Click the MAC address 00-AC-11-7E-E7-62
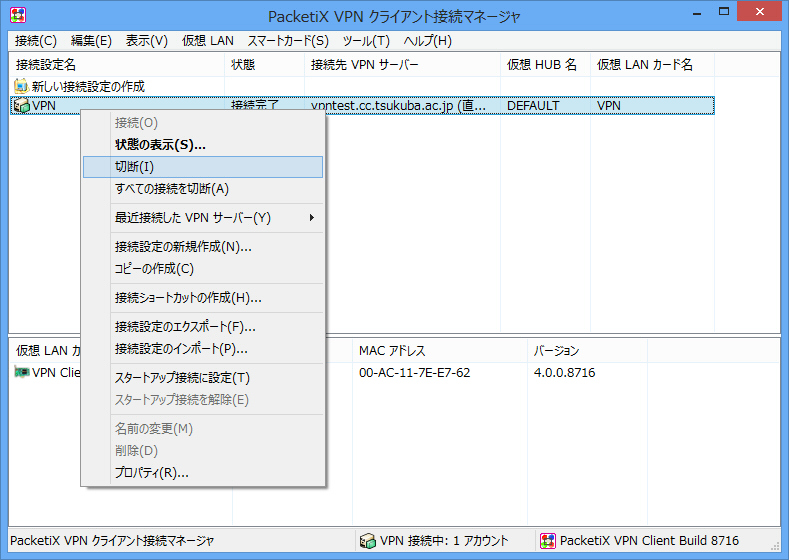 415,373
